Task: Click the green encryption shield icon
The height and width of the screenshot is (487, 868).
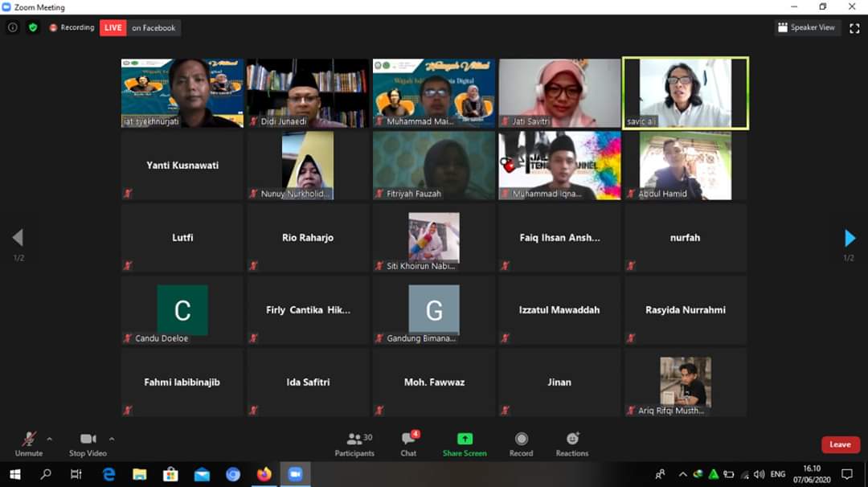Action: pos(33,27)
